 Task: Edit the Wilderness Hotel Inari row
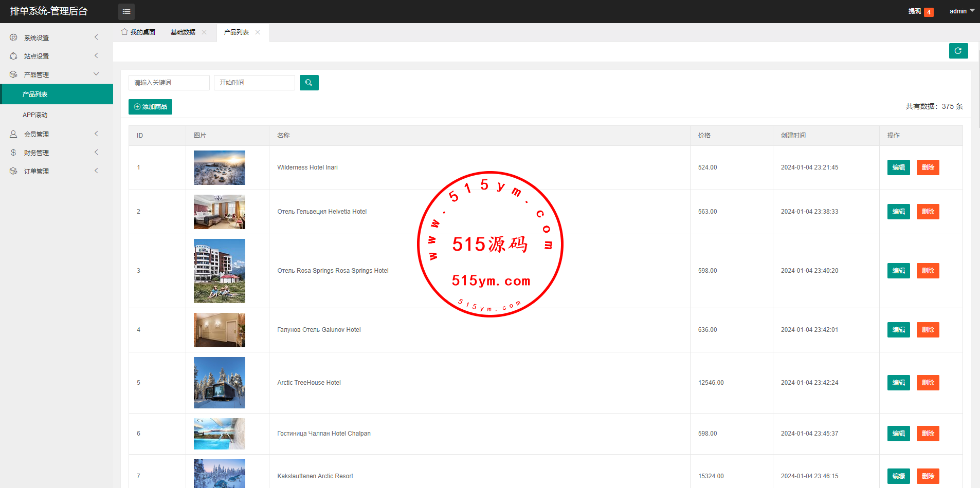click(x=898, y=167)
